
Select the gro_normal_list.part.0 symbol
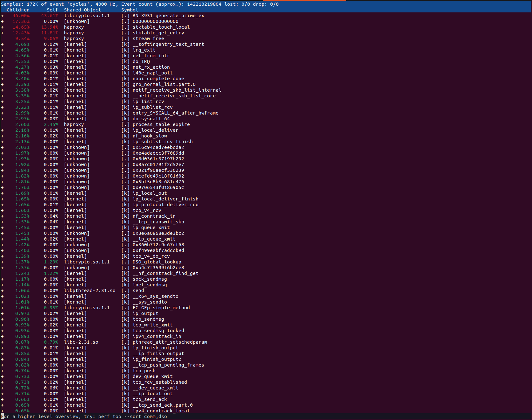164,84
